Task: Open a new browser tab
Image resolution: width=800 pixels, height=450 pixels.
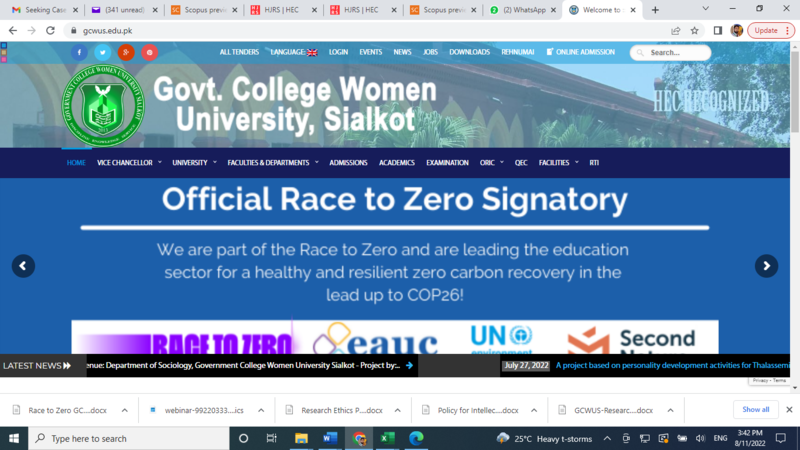Action: click(655, 10)
